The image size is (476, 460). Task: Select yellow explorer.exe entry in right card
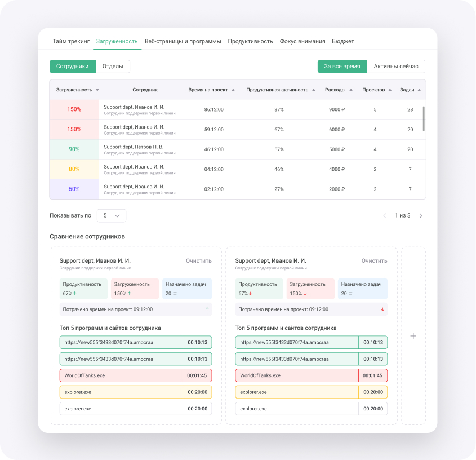pos(312,392)
